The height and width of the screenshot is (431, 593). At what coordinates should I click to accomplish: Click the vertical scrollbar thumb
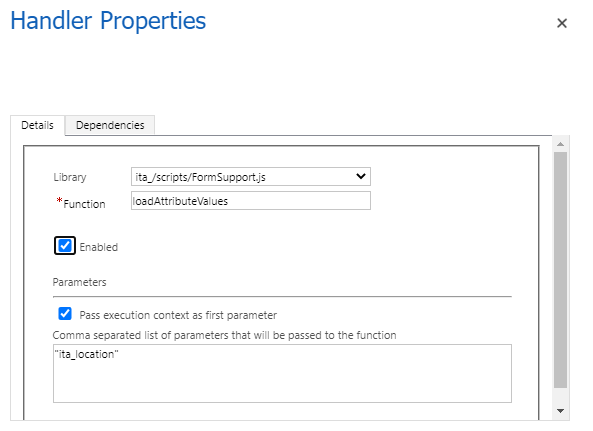click(x=560, y=270)
